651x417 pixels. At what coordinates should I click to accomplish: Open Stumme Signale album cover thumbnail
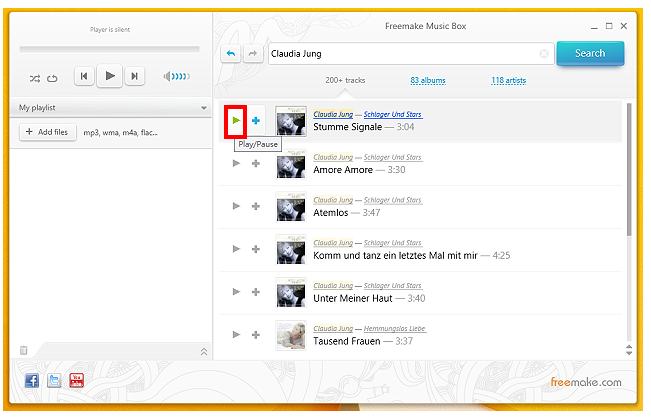click(x=291, y=121)
